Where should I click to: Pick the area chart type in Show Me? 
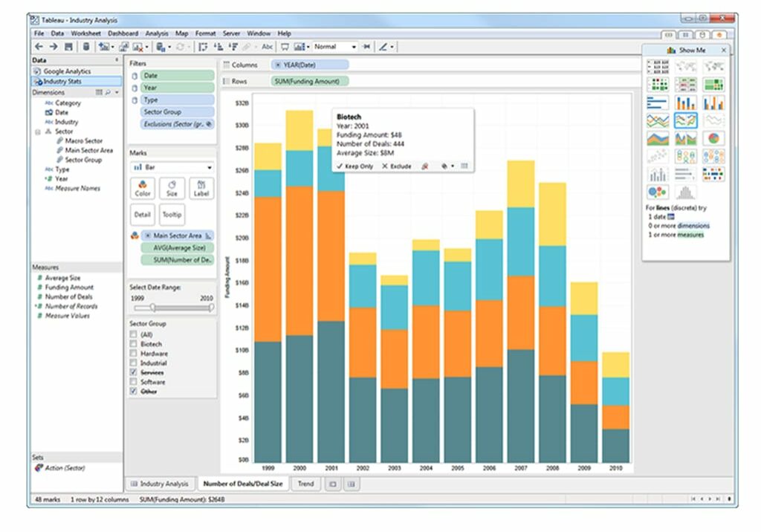click(x=658, y=139)
